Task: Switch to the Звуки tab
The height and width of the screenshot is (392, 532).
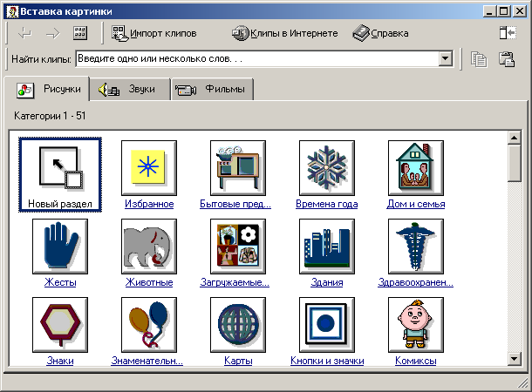Action: pyautogui.click(x=130, y=90)
